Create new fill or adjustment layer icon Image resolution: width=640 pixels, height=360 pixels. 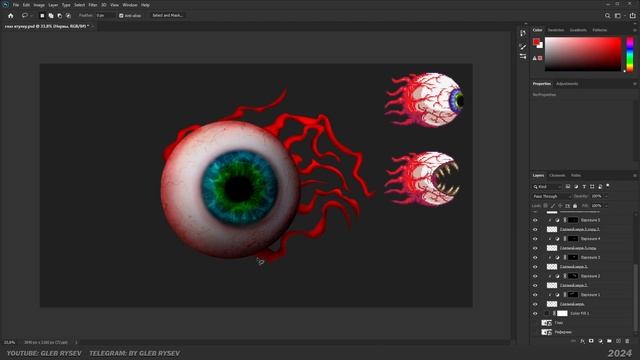point(600,341)
